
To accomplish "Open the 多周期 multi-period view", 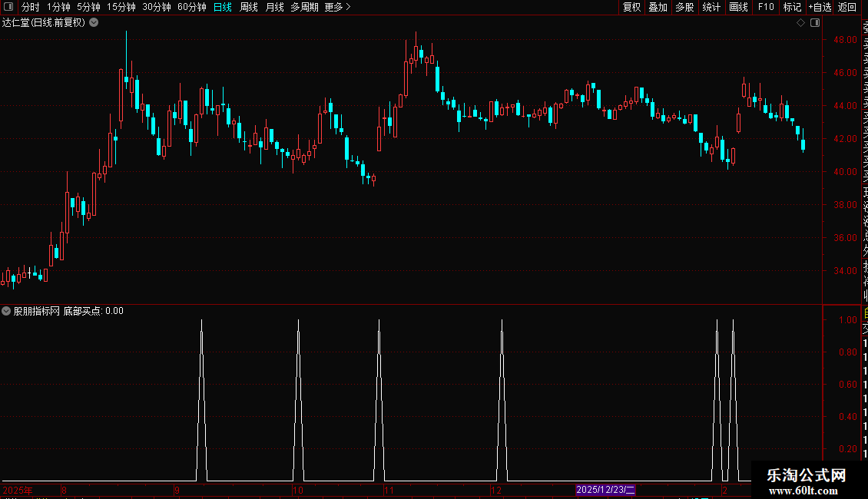I will click(x=304, y=7).
